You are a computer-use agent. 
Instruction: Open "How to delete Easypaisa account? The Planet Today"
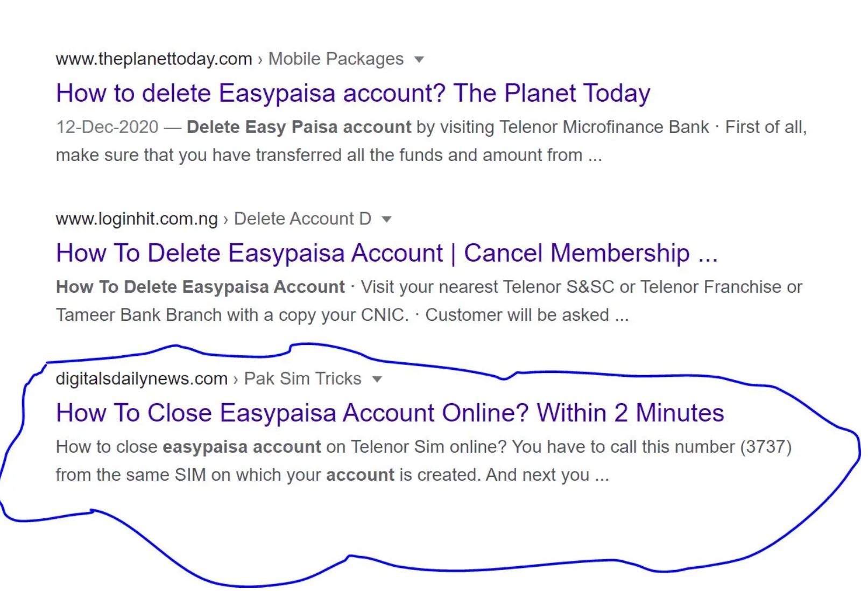353,93
